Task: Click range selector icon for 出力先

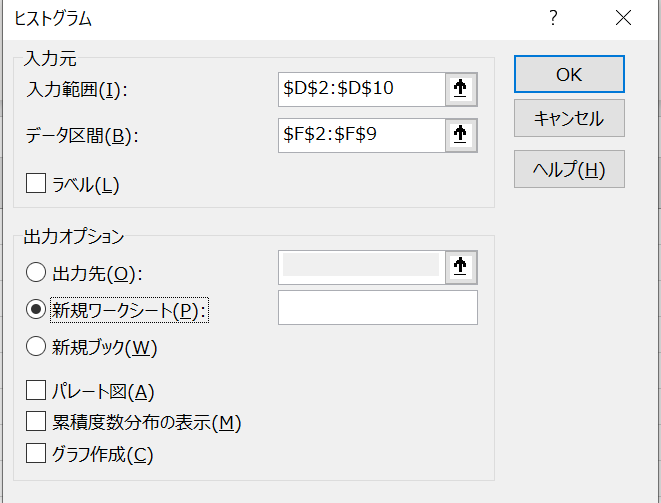Action: [460, 266]
